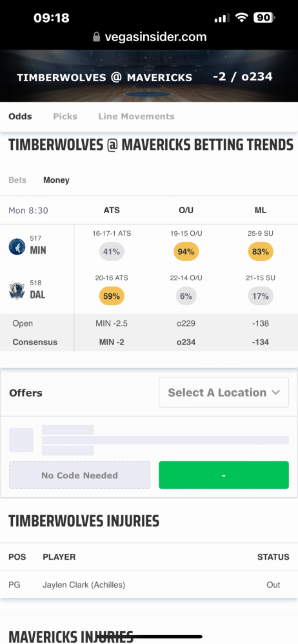Tap the Mavericks team logo
The width and height of the screenshot is (298, 644).
(17, 291)
